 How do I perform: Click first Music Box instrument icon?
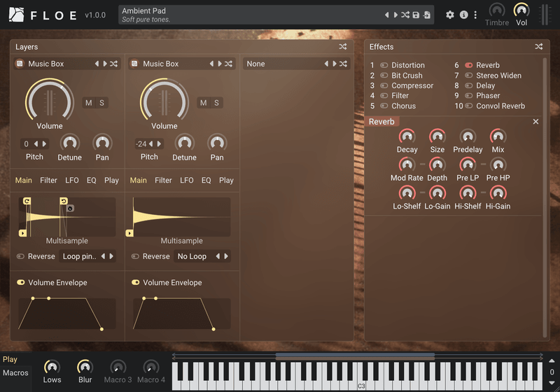pyautogui.click(x=20, y=64)
